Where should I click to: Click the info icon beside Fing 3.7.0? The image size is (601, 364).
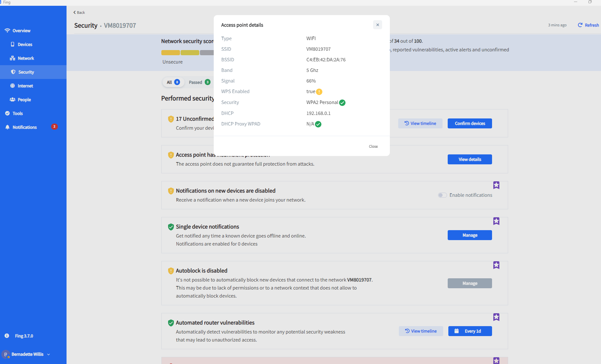pos(7,336)
